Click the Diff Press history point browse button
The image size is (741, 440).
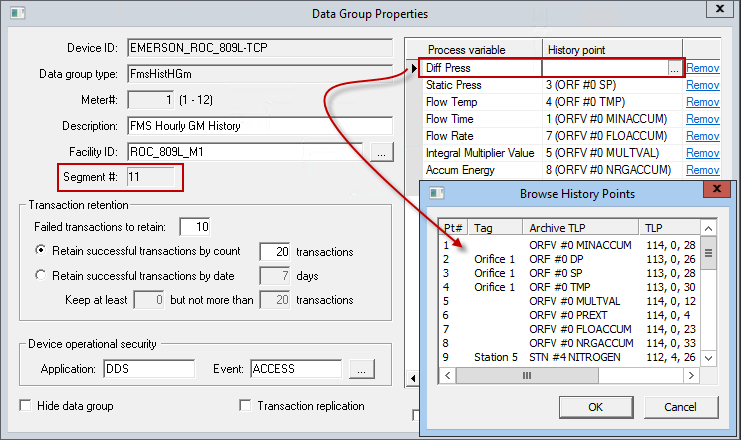674,68
